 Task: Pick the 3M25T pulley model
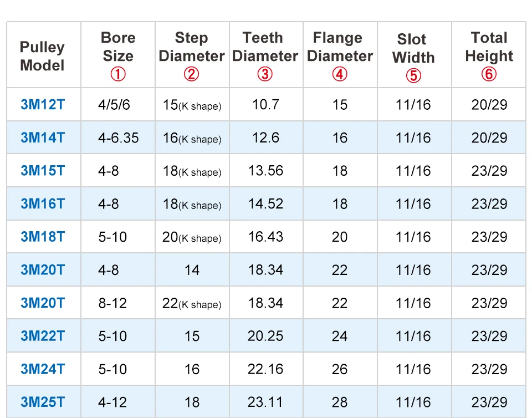[x=43, y=402]
